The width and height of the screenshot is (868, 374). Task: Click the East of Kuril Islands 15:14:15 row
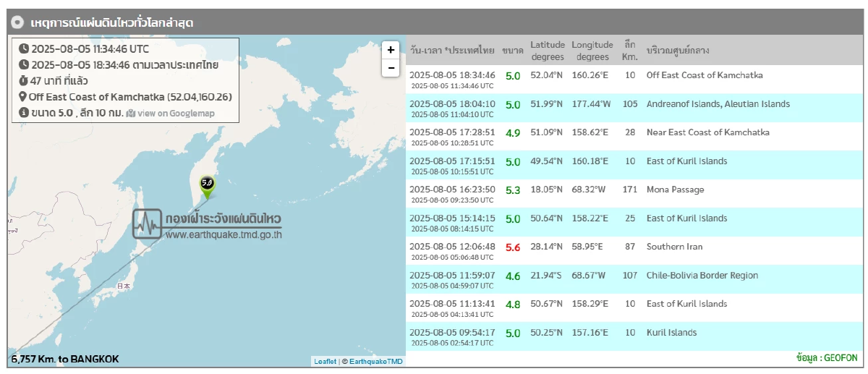pos(635,222)
